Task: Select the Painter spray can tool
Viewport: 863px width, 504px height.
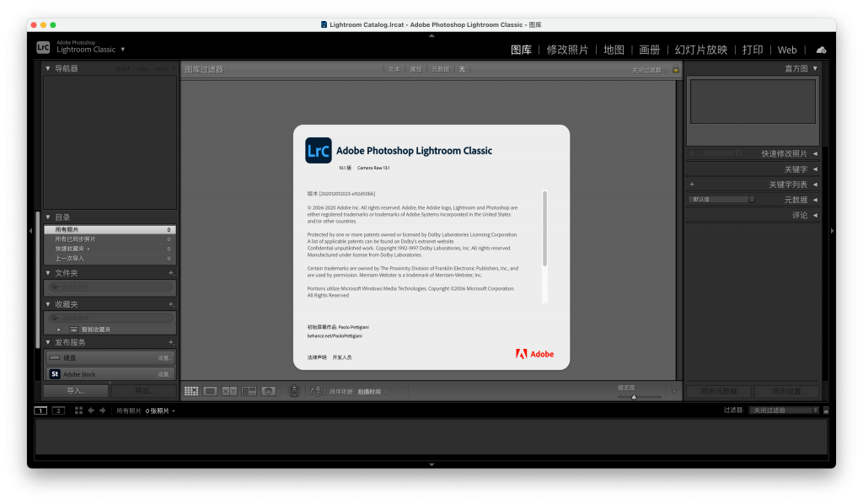Action: pos(294,391)
